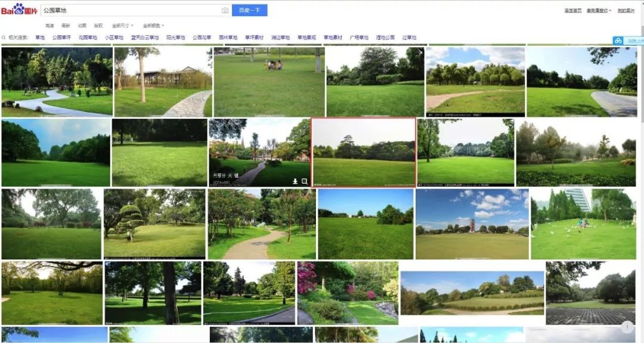Expand the 全部颜色 color dropdown
This screenshot has width=644, height=343.
point(154,26)
